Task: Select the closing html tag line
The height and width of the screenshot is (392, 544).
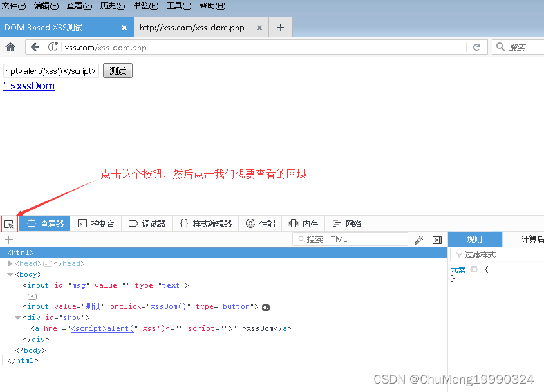Action: coord(23,360)
